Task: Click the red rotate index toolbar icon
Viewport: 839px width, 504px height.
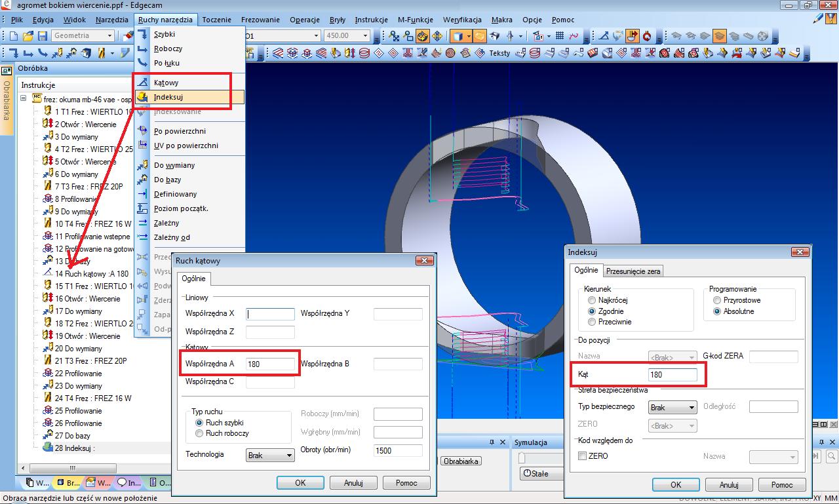Action: click(x=646, y=35)
